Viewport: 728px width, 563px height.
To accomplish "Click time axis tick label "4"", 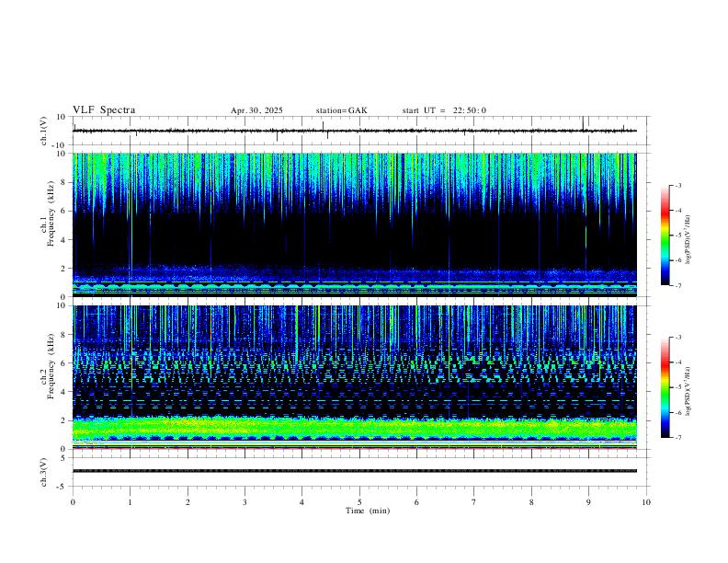I will point(301,502).
